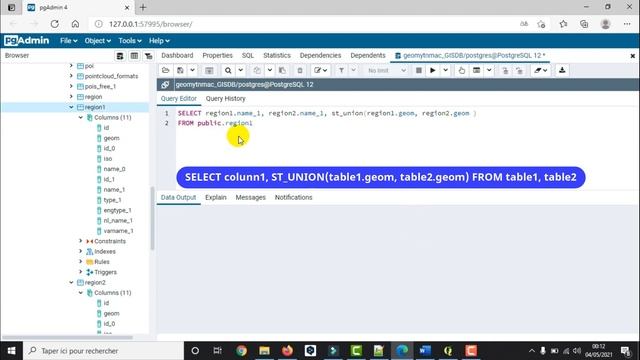This screenshot has width=640, height=360.
Task: Click Browser panel Filtered Rows icon
Action: pos(149,56)
